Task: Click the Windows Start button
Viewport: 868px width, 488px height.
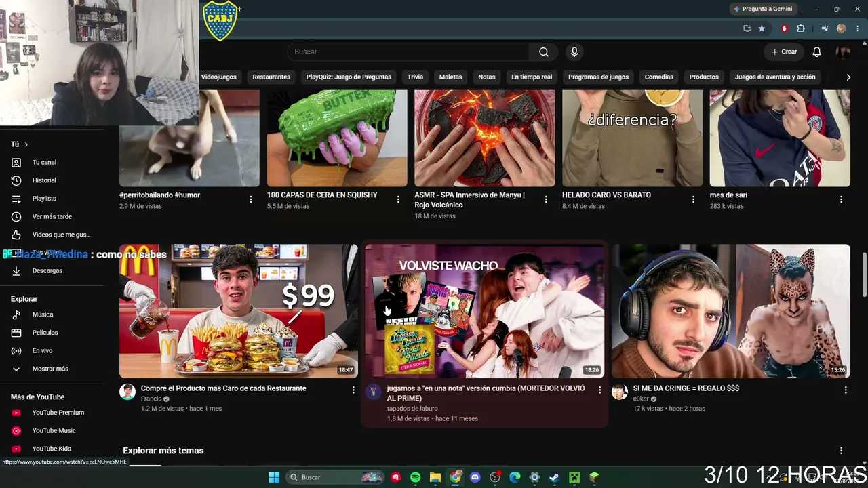Action: [x=274, y=477]
